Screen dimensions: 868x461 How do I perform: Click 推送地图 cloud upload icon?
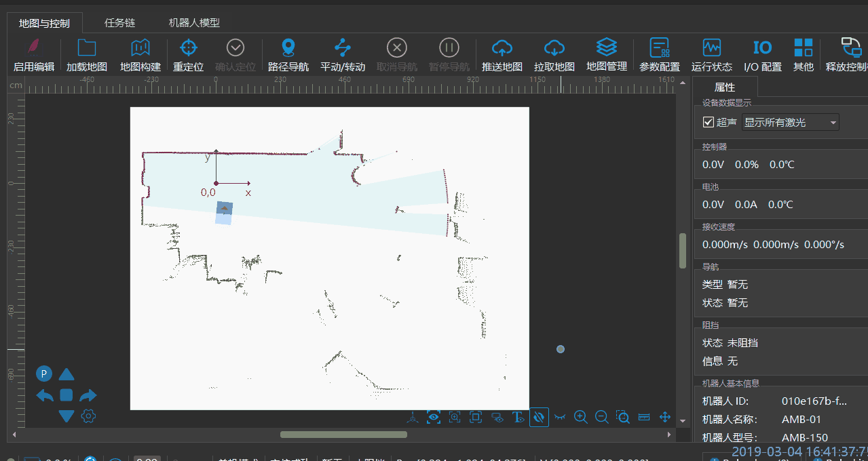pyautogui.click(x=502, y=48)
